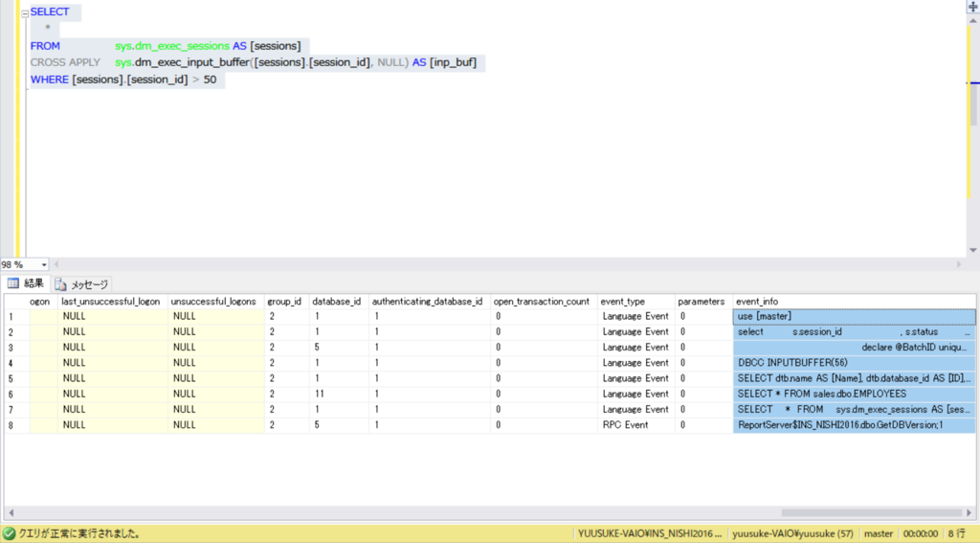Collapse the SELECT statement outline

coord(25,13)
